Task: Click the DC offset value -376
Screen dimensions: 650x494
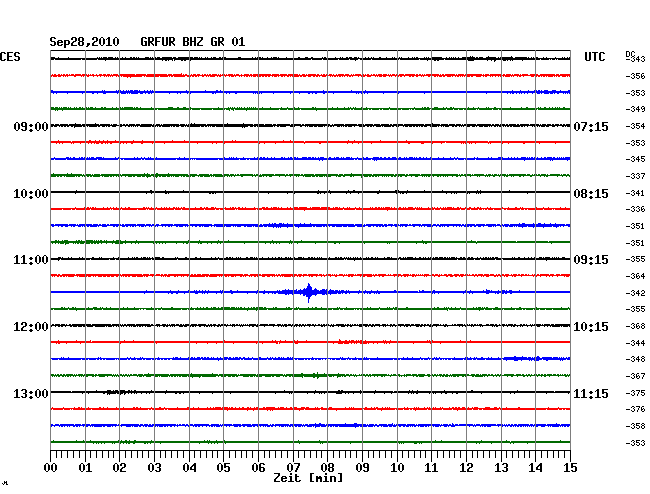Action: (x=635, y=409)
